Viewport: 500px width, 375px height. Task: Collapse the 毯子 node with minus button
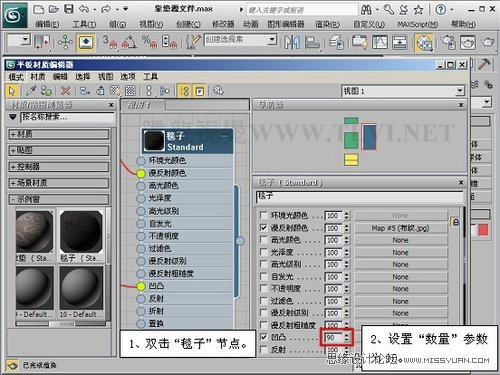pos(225,136)
